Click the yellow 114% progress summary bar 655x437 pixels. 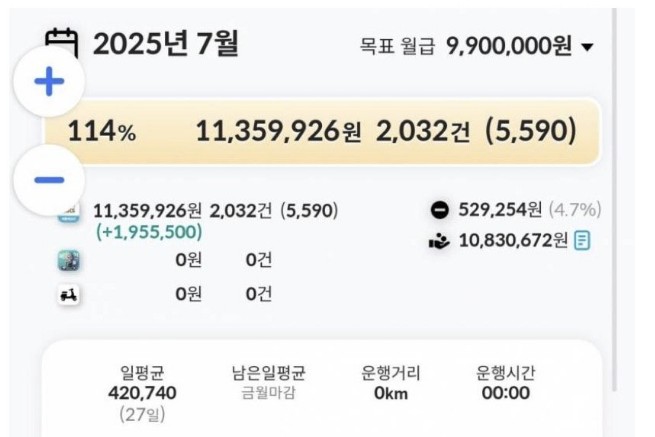click(x=320, y=131)
